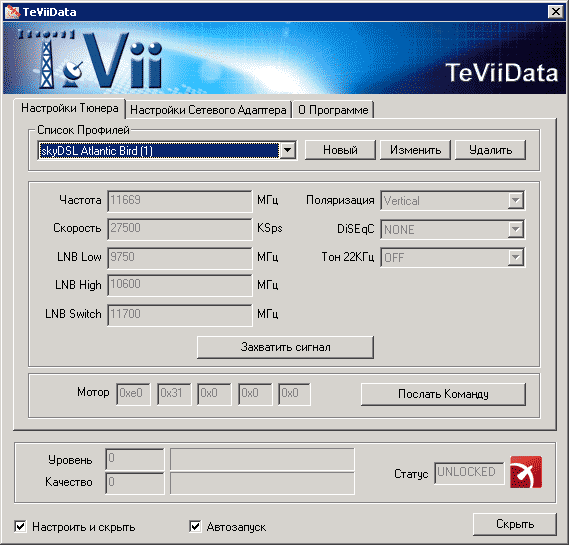Switch to Настройки Сетевого Адаптера tab
This screenshot has width=569, height=545.
(208, 110)
